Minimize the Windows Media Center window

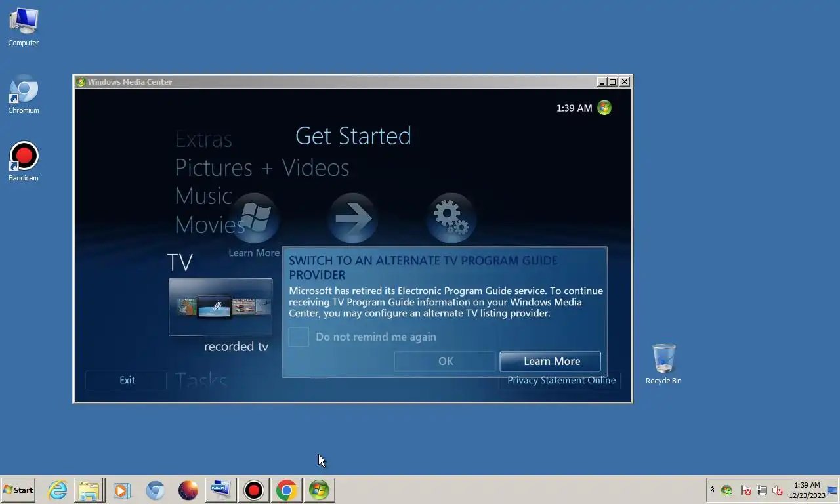(602, 82)
